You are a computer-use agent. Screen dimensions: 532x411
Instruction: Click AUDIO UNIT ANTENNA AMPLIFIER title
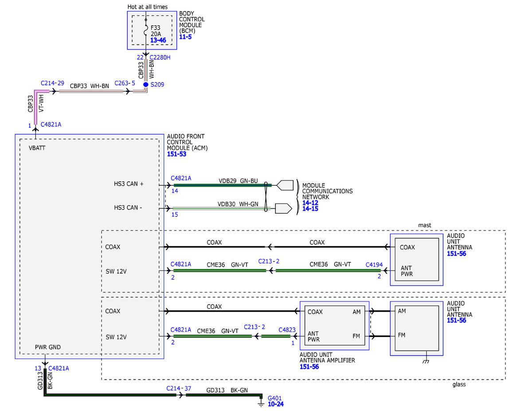point(328,358)
